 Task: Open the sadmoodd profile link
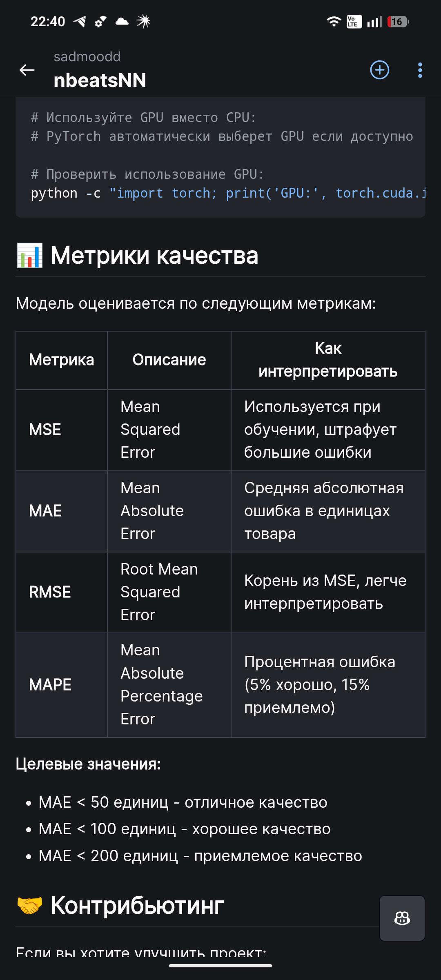click(x=87, y=57)
